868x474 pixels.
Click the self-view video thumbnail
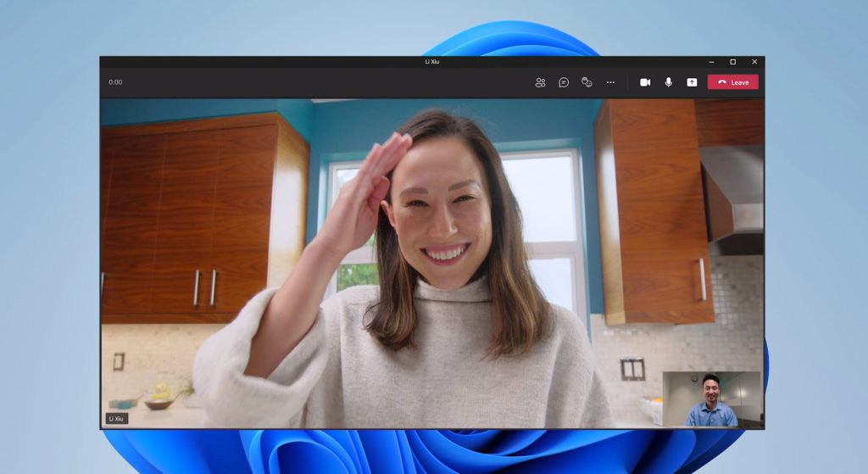click(x=712, y=399)
